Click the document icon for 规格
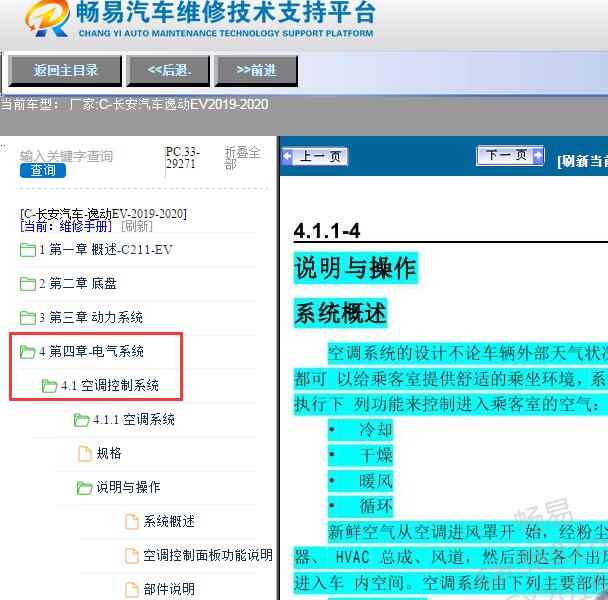The width and height of the screenshot is (608, 600). pos(85,454)
